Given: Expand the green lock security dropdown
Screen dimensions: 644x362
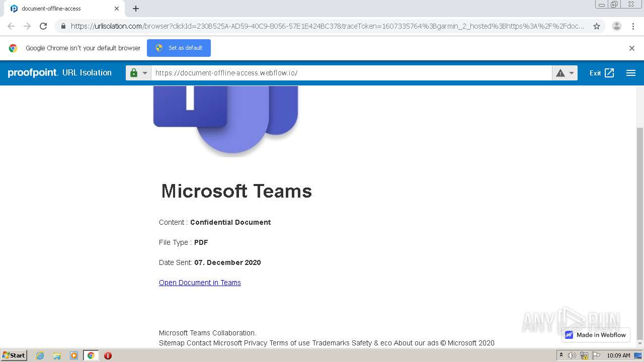Looking at the screenshot, I should 138,73.
